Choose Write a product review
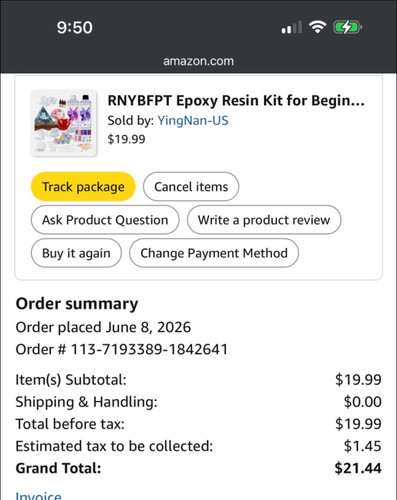Screen dimensions: 397x500 pos(264,220)
